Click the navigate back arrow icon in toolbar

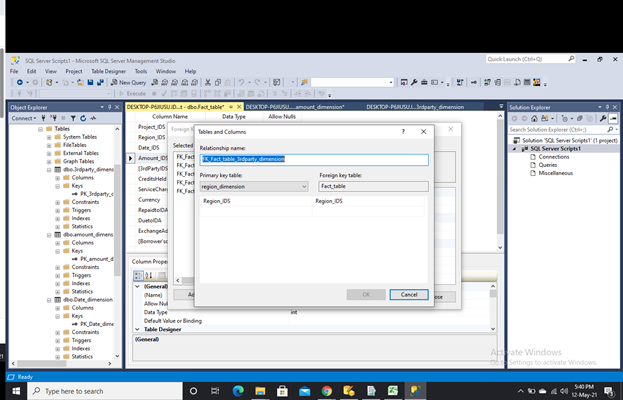click(19, 82)
